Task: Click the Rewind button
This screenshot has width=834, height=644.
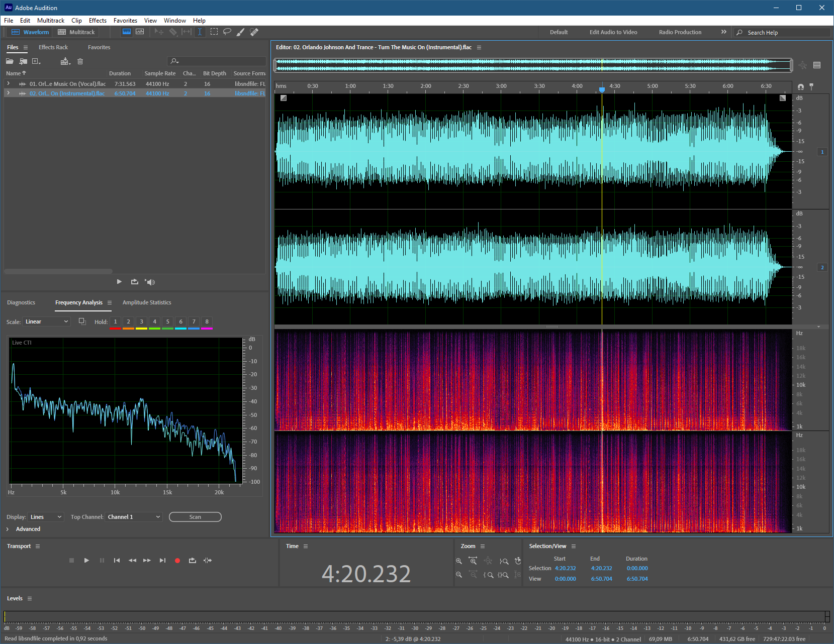Action: pyautogui.click(x=132, y=560)
